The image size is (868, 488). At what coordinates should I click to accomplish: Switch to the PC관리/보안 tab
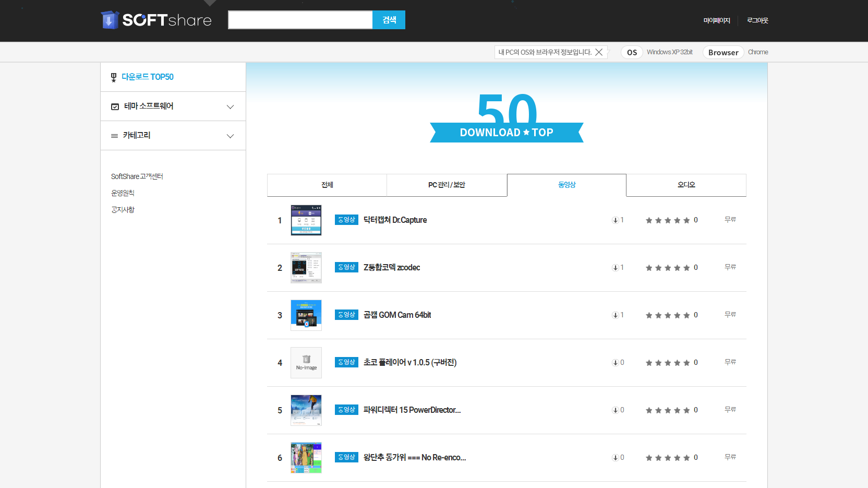[x=447, y=185]
